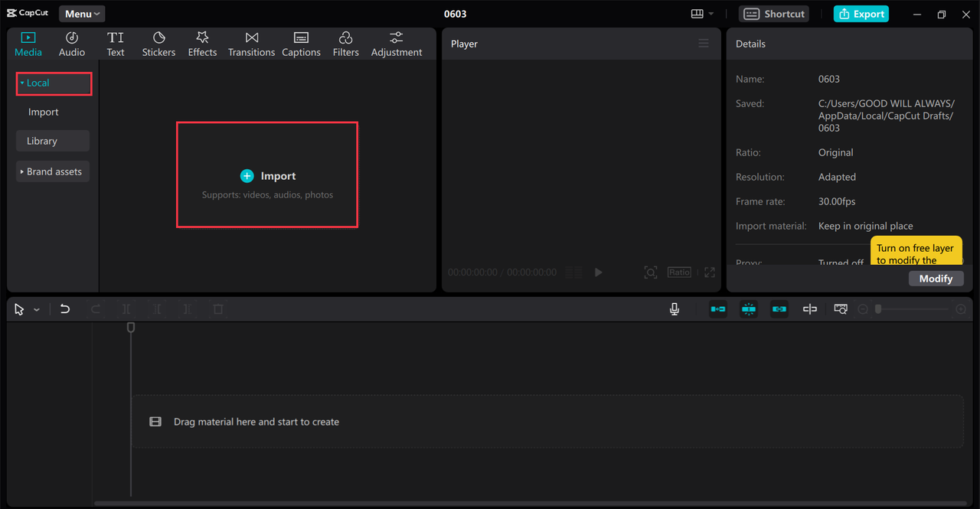Open the Menu dropdown

click(82, 14)
